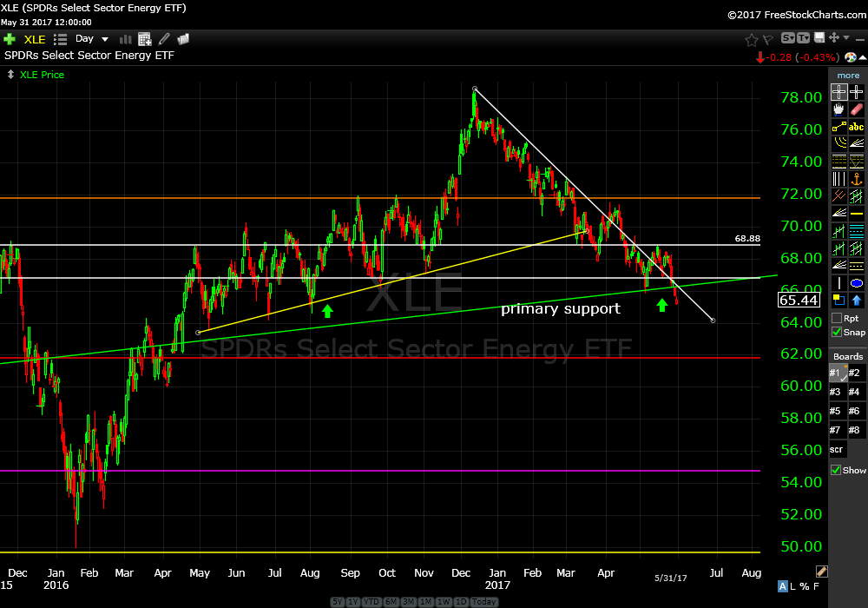Choose the blue ellipse drawing tool
Image resolution: width=868 pixels, height=608 pixels.
[x=857, y=283]
